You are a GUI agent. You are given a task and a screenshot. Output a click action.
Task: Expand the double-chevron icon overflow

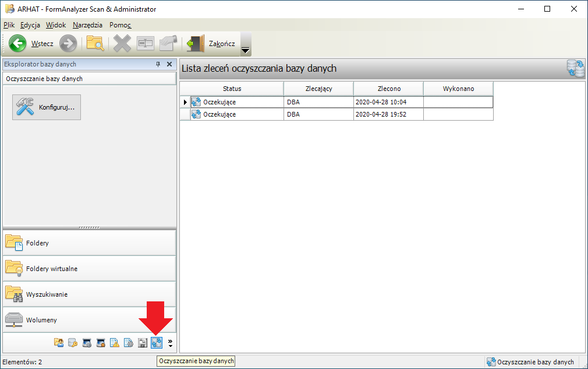170,340
